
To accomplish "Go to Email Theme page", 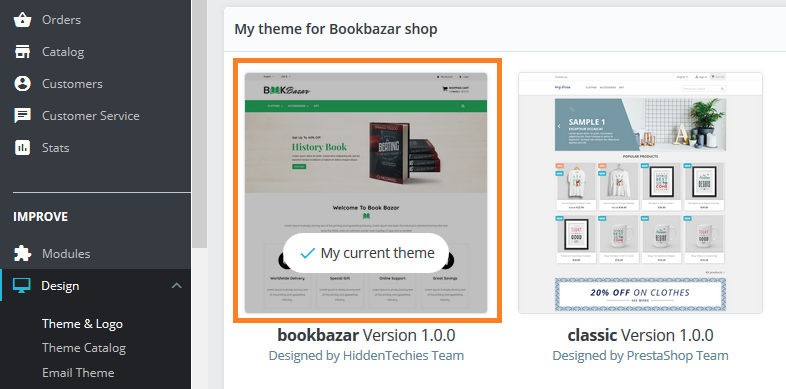I will [x=78, y=372].
